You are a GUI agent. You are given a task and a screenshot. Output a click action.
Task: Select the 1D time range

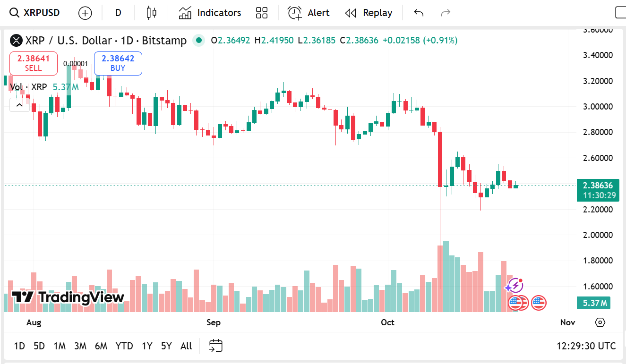[19, 346]
